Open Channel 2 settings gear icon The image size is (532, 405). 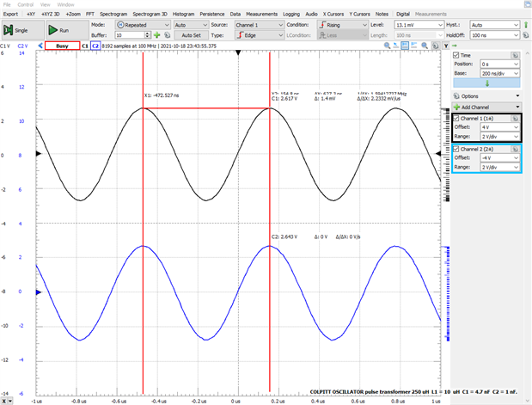tap(514, 150)
